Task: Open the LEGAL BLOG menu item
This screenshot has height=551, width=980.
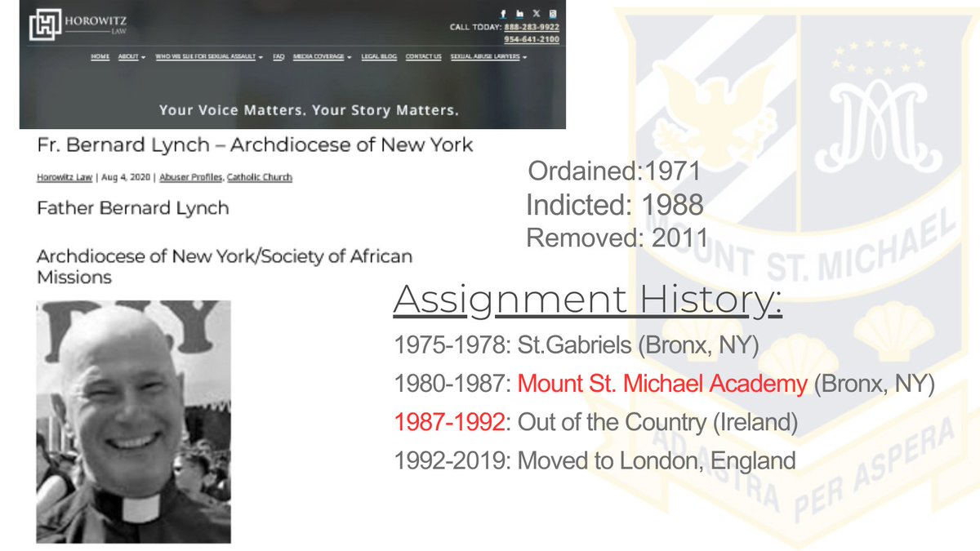Action: pos(379,57)
